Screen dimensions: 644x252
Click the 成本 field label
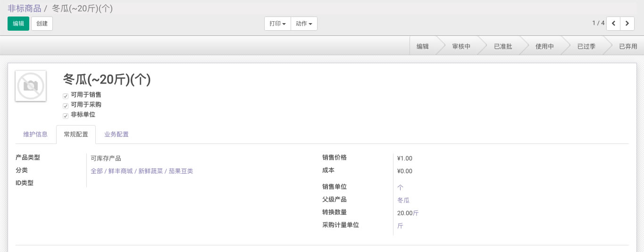click(x=328, y=170)
